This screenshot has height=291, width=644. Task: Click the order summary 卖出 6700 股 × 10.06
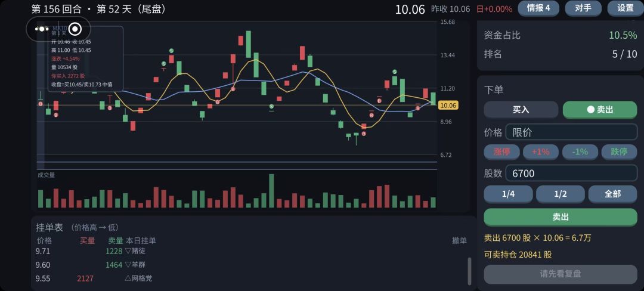538,238
